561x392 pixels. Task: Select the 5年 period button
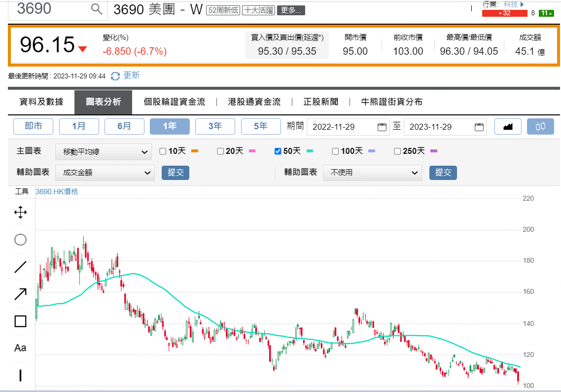[x=261, y=126]
